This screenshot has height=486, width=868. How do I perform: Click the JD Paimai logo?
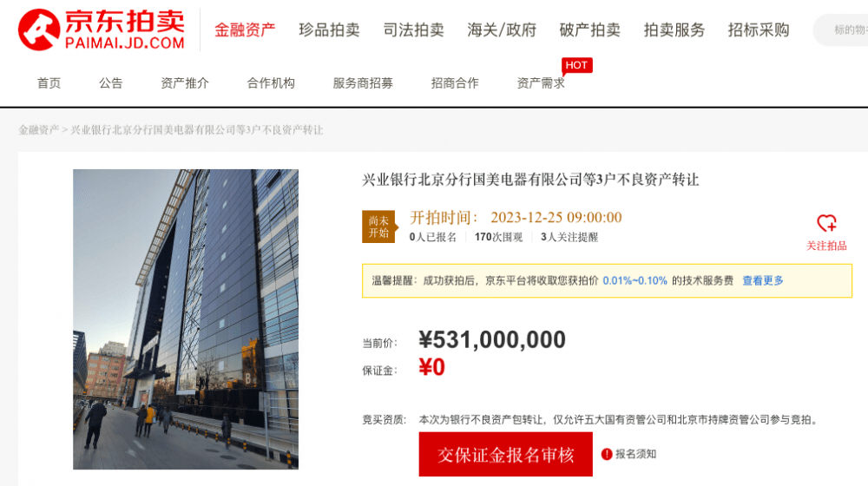[x=102, y=30]
